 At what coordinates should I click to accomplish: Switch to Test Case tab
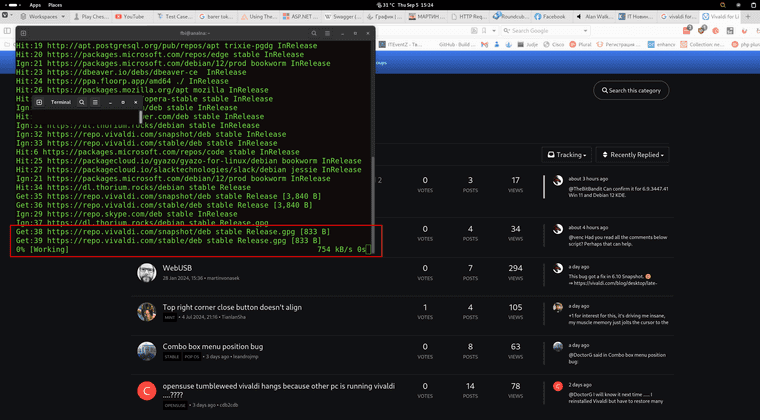174,16
